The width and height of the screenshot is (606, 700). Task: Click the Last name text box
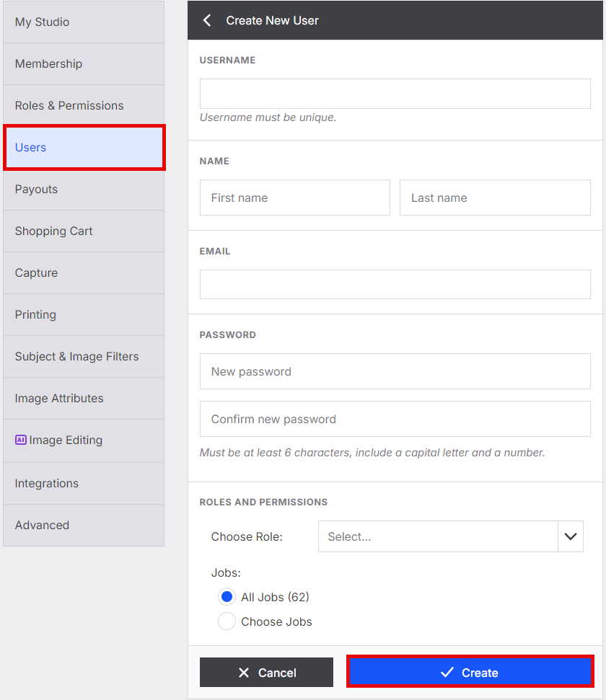(x=495, y=198)
